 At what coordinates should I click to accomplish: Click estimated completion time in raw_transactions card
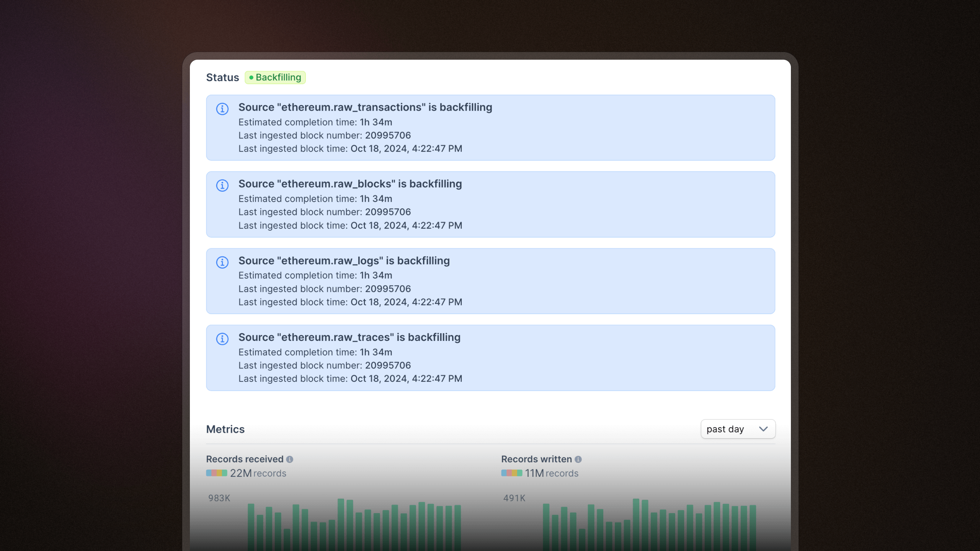coord(315,122)
